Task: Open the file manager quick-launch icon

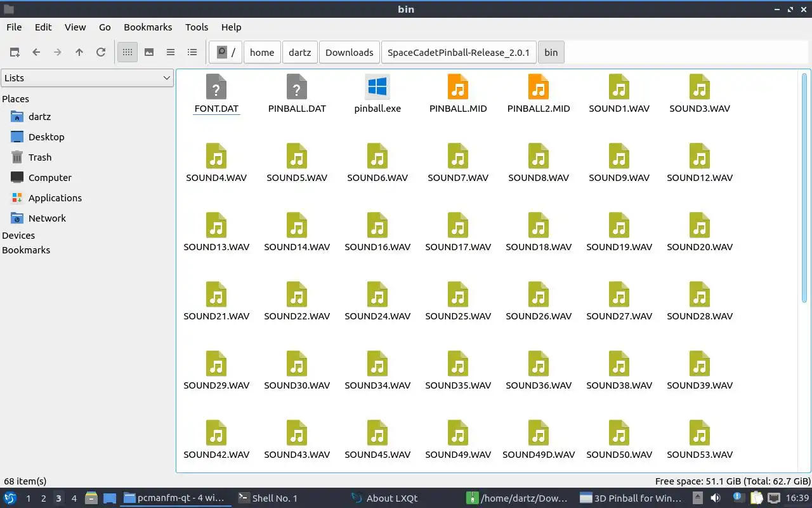Action: click(x=91, y=498)
